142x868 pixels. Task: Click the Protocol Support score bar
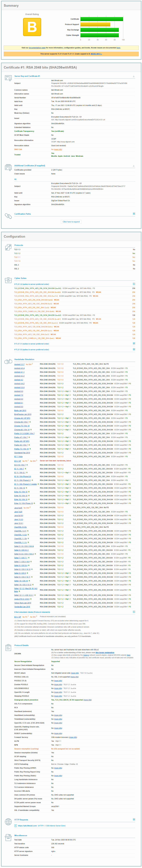point(95,25)
